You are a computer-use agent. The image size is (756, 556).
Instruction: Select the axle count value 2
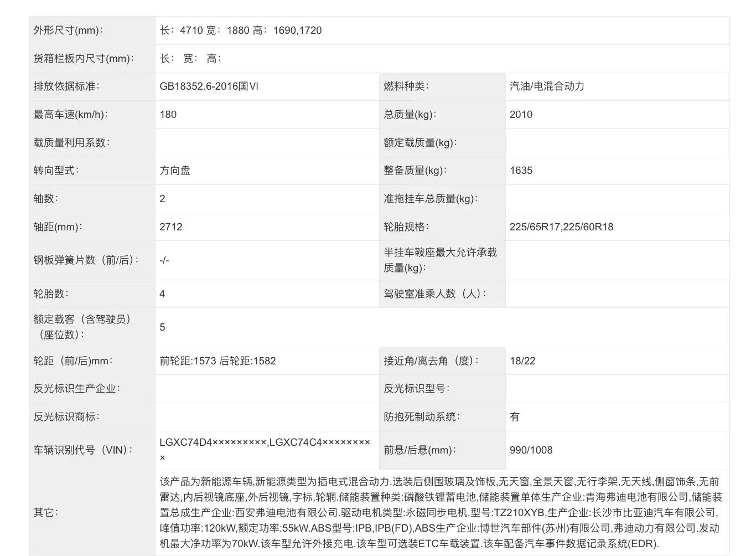[x=162, y=199]
